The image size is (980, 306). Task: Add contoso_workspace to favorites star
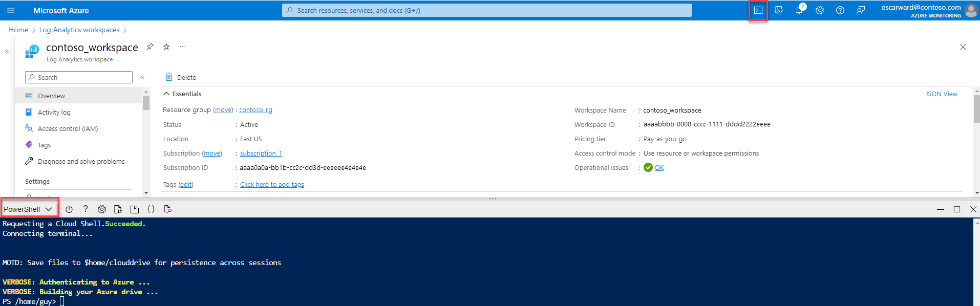166,47
